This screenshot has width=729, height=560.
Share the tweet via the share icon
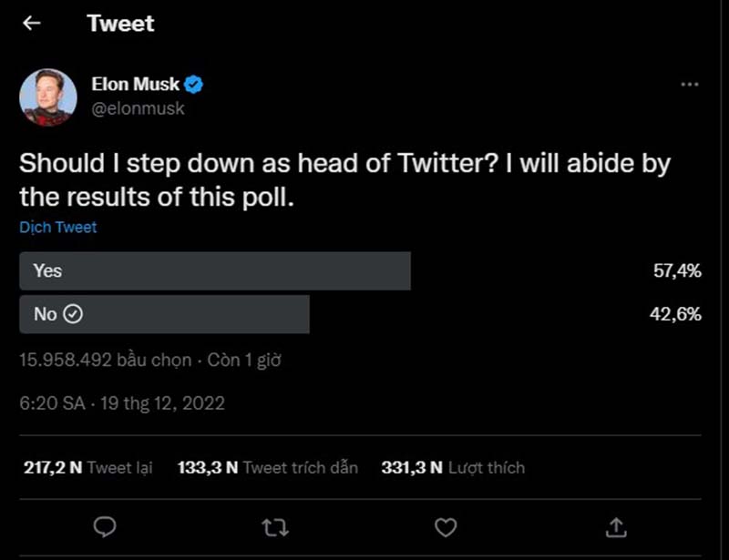[x=616, y=527]
